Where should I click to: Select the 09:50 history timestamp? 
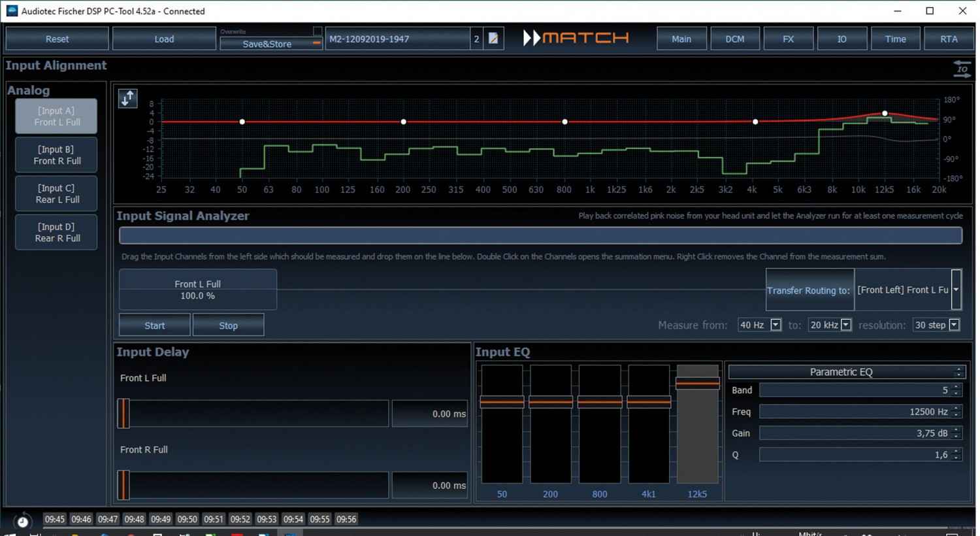click(187, 519)
